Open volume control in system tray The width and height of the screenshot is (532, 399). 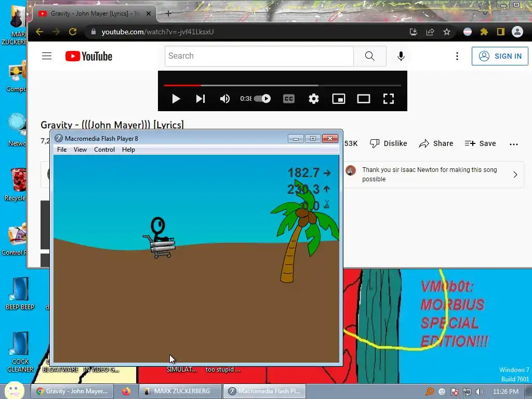tap(480, 392)
